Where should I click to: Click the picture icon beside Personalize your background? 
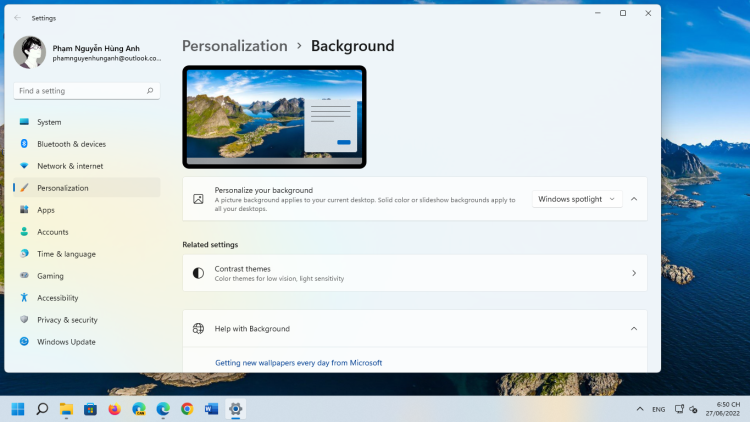tap(198, 199)
